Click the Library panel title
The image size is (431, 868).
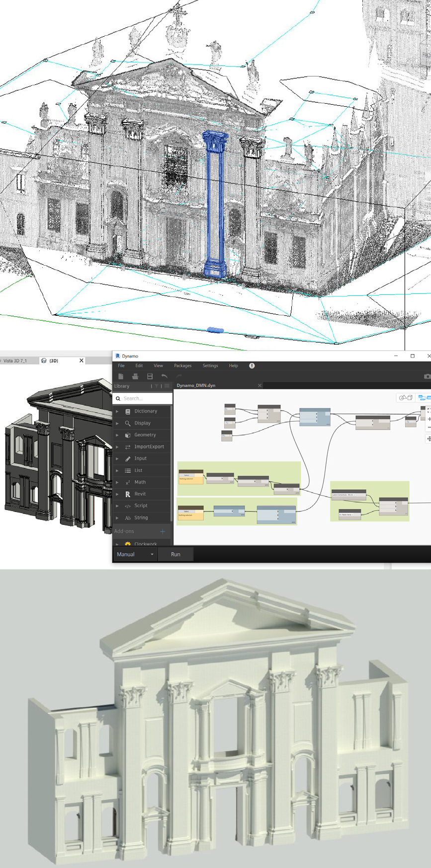pyautogui.click(x=122, y=386)
